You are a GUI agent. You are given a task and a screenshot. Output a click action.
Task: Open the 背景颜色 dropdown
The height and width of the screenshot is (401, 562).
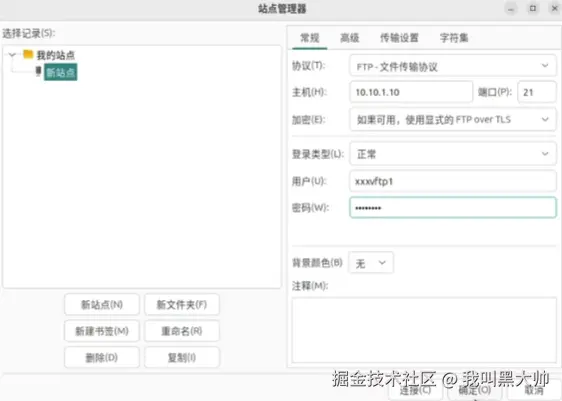(371, 263)
